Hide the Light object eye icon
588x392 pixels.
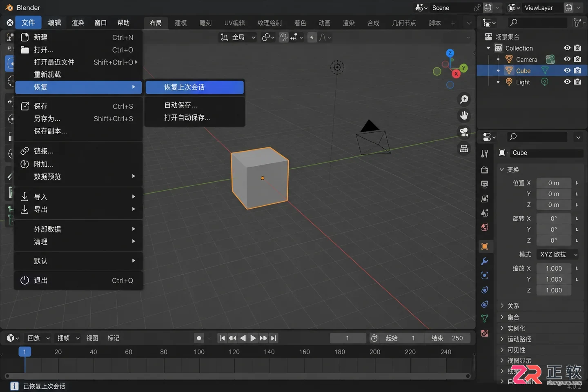point(567,82)
